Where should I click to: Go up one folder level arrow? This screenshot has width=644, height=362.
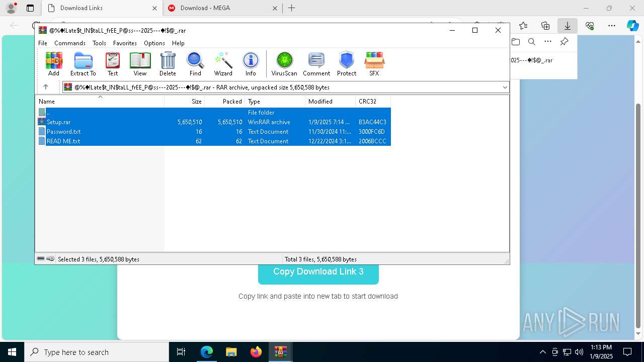coord(45,87)
